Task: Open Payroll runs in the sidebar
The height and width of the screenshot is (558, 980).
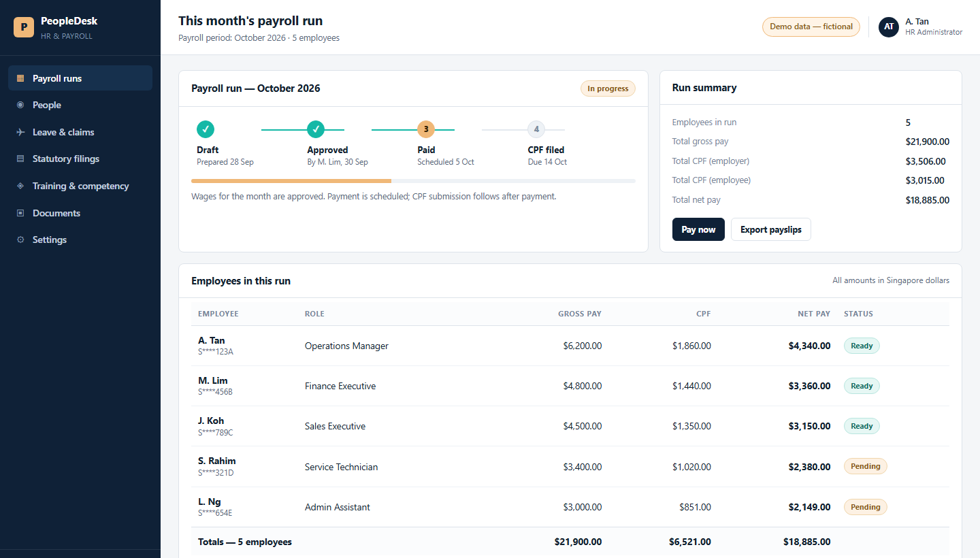Action: [80, 78]
